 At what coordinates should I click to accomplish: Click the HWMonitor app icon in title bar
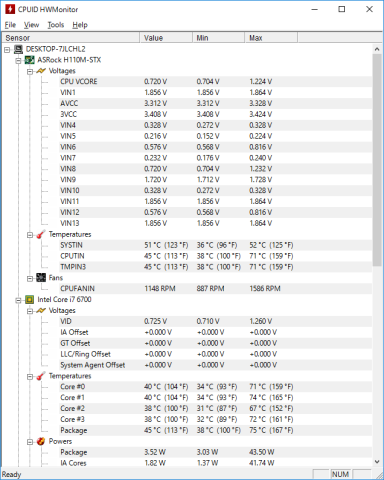(10, 9)
